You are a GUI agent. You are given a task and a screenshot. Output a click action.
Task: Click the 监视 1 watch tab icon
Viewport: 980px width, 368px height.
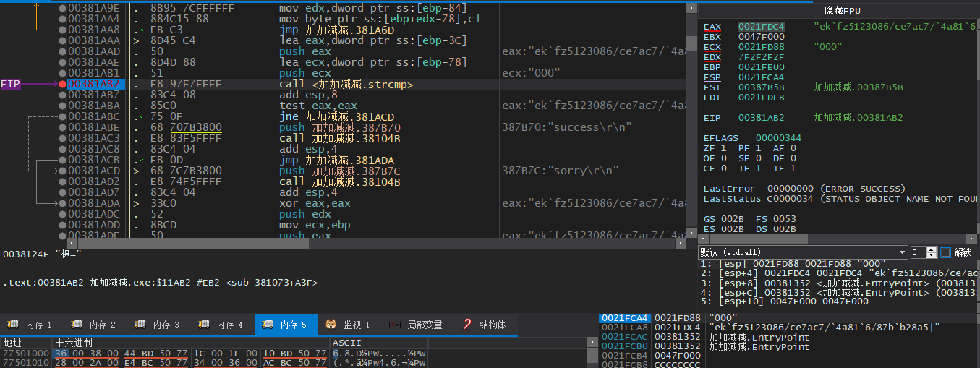(x=331, y=325)
